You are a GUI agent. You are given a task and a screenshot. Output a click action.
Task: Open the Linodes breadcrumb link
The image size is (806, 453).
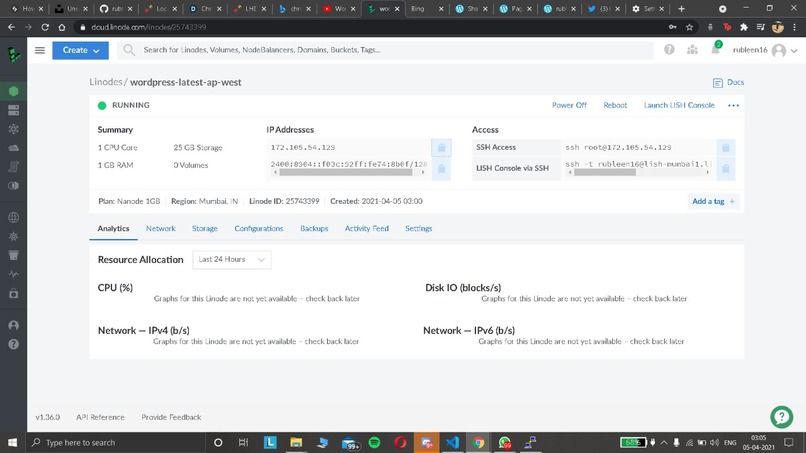(105, 82)
